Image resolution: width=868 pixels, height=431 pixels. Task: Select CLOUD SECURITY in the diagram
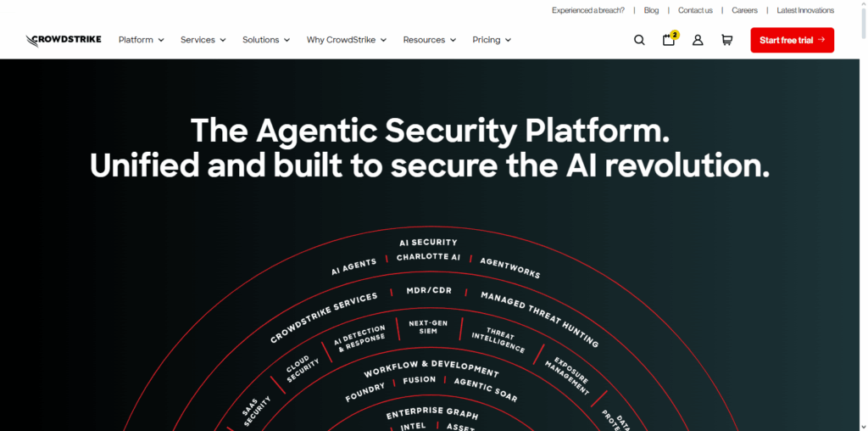303,369
